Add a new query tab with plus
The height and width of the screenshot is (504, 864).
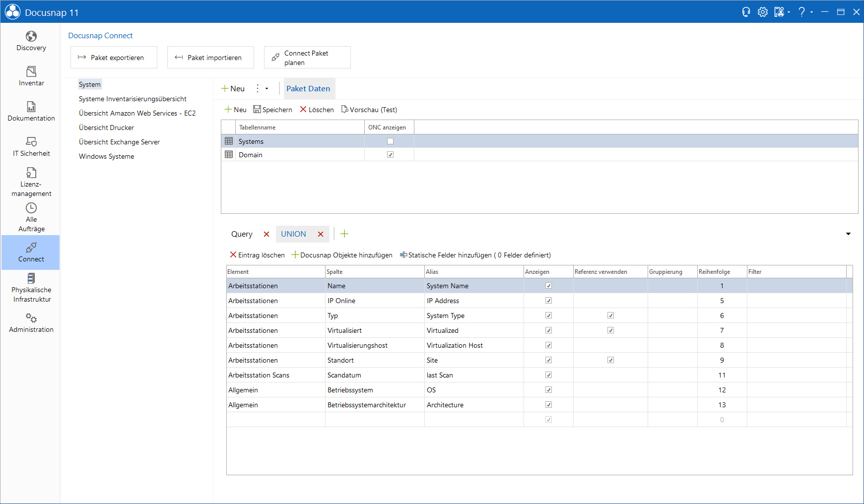coord(344,234)
